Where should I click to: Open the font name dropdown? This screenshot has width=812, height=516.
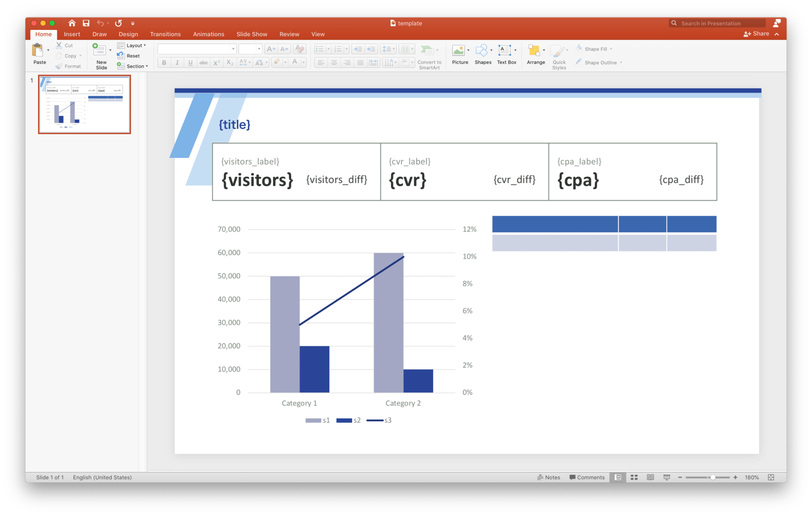tap(232, 49)
